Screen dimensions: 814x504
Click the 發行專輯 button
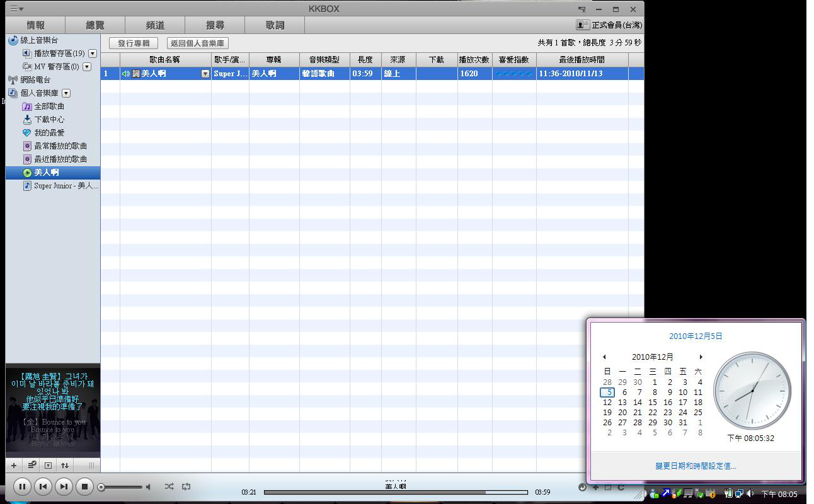coord(134,43)
